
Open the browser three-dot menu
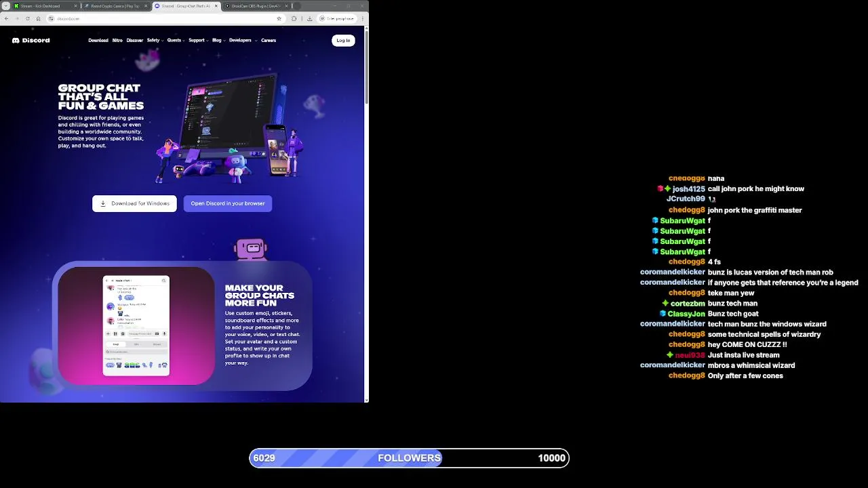click(363, 18)
